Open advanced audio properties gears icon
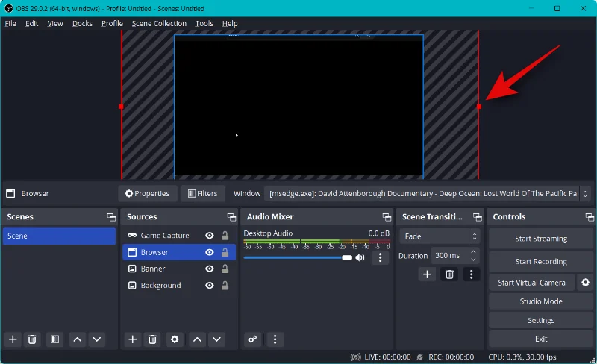 click(x=252, y=339)
